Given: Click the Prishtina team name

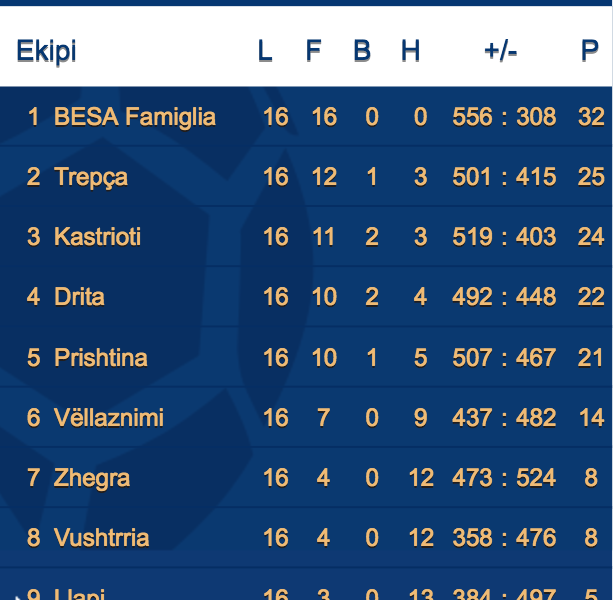Looking at the screenshot, I should click(101, 358).
